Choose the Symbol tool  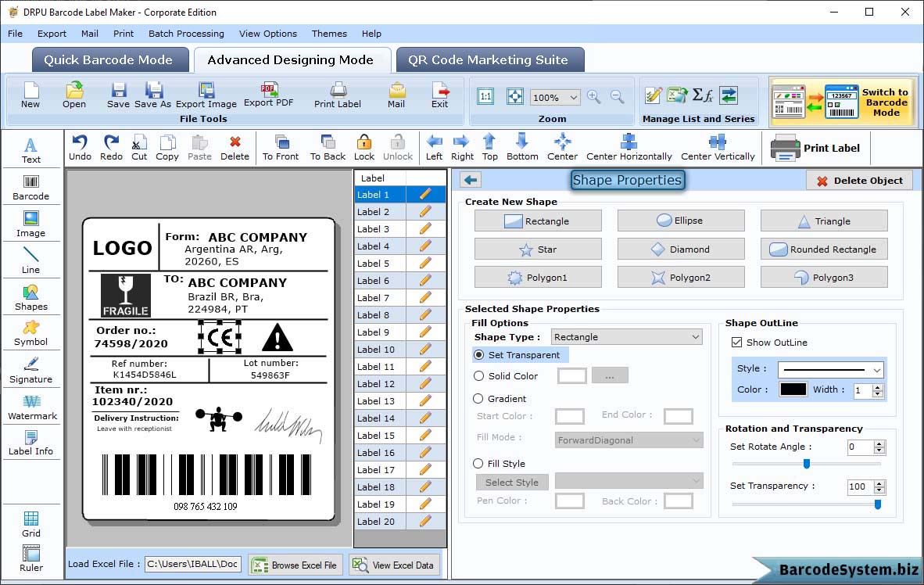coord(31,333)
